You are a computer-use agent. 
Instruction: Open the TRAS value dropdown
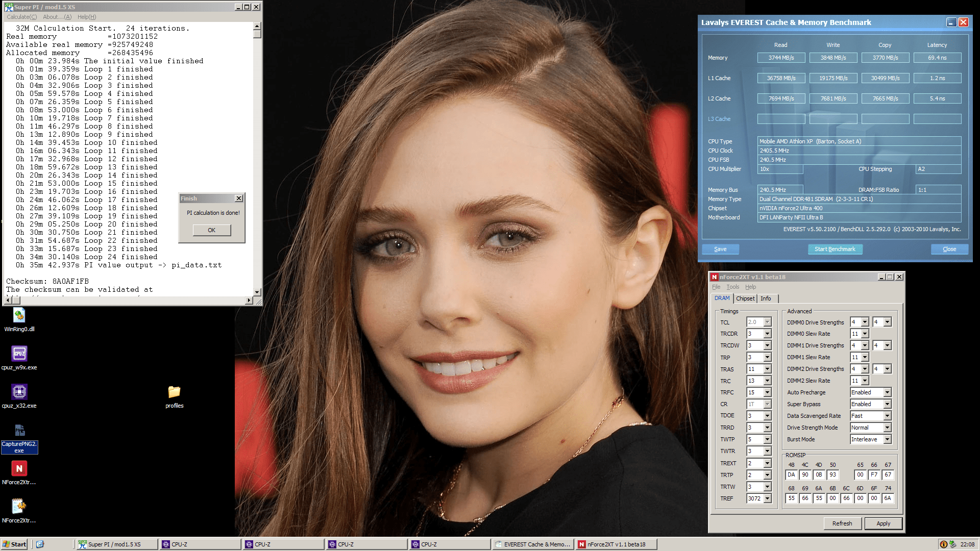pyautogui.click(x=767, y=369)
